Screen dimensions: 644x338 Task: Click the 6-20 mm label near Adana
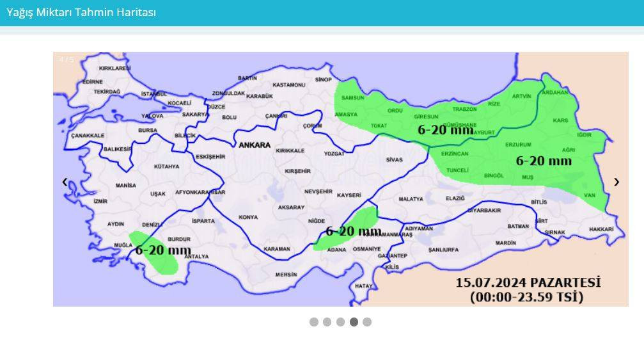354,232
